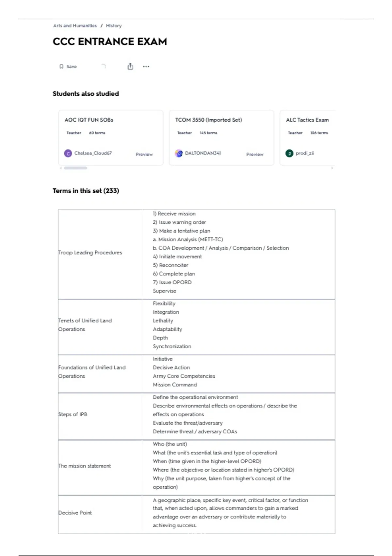Click Chelsea_Cloud67's purple avatar icon
Viewport: 392px width, 556px height.
tap(68, 153)
